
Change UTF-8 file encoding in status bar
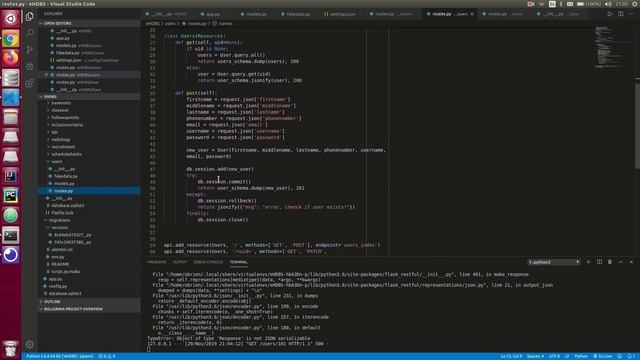pyautogui.click(x=554, y=356)
